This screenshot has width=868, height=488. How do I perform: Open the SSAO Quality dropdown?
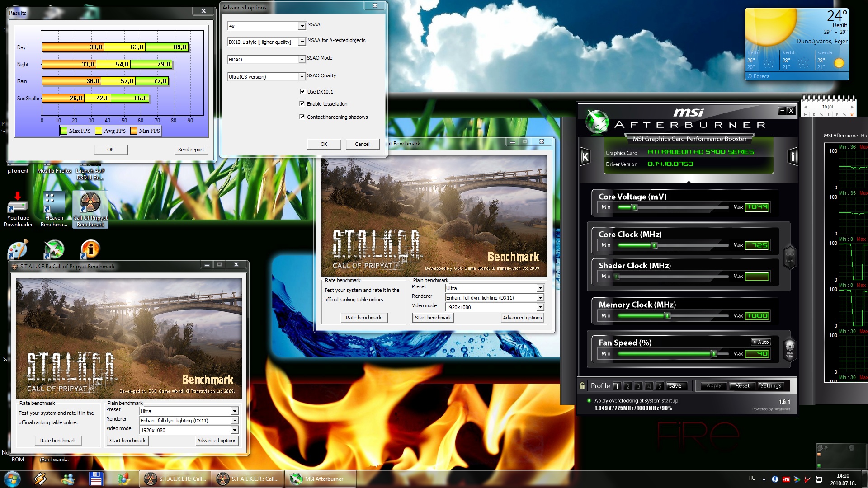point(302,77)
